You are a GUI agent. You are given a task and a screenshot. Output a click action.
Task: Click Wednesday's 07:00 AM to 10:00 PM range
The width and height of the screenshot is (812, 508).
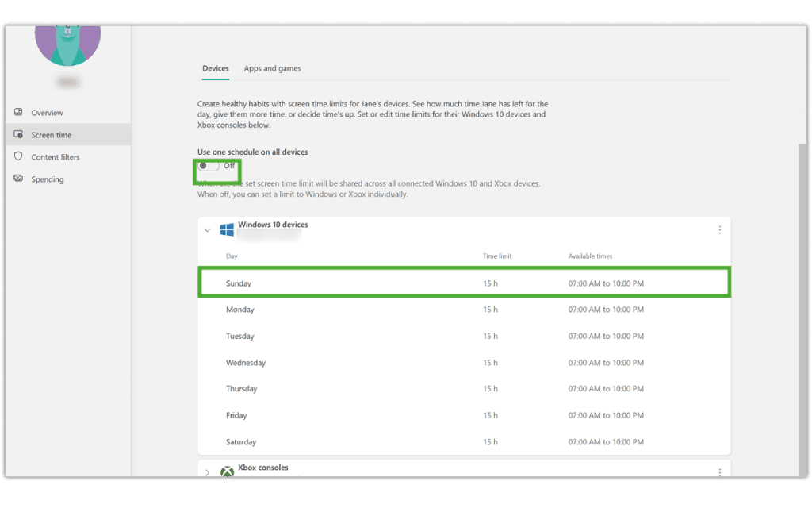tap(606, 363)
